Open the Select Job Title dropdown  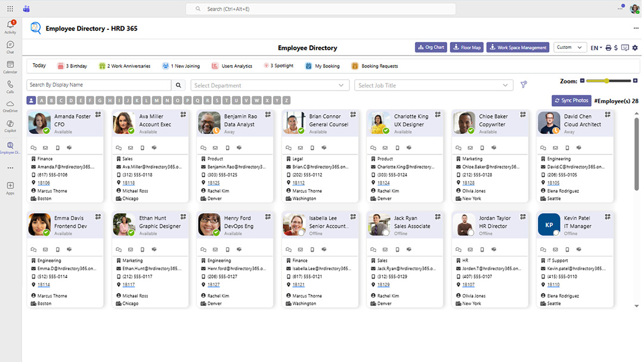click(434, 85)
